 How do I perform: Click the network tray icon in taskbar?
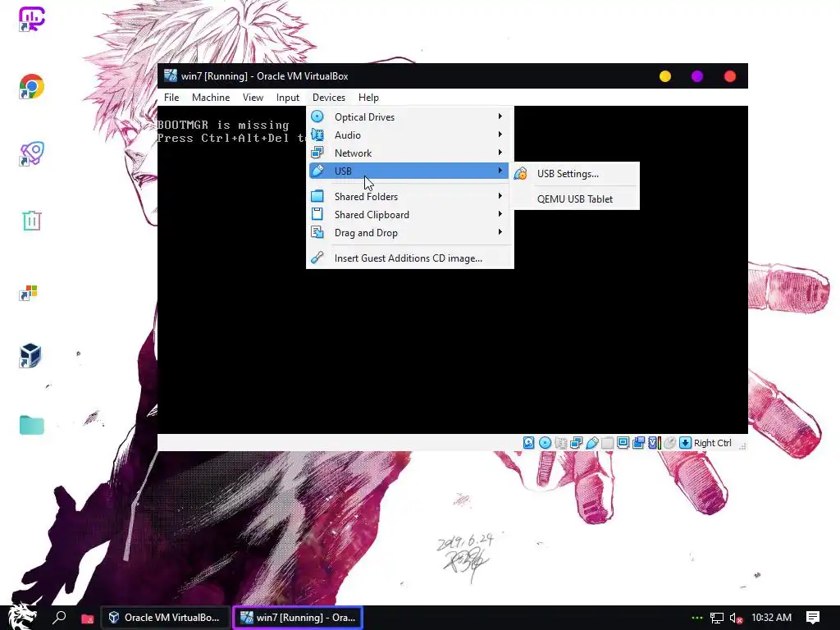(x=717, y=618)
